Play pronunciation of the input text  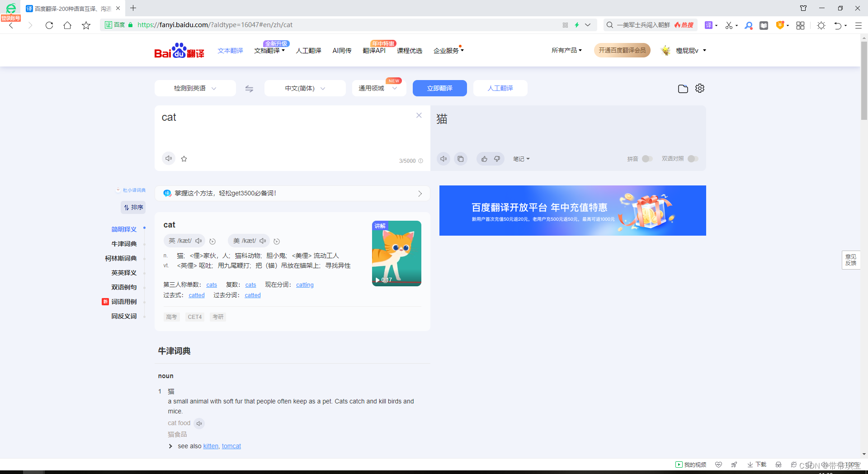coord(169,158)
